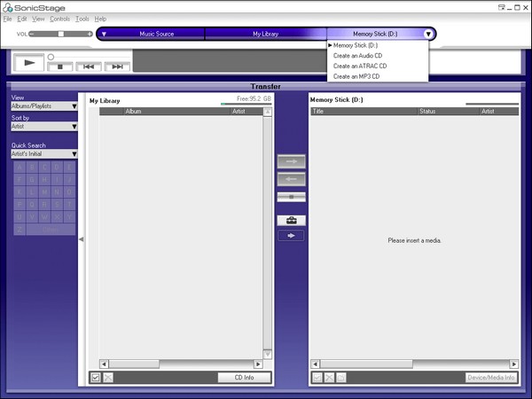The height and width of the screenshot is (399, 532).
Task: Click Memory Stick horizontal scrollbar right arrow
Action: [x=514, y=364]
